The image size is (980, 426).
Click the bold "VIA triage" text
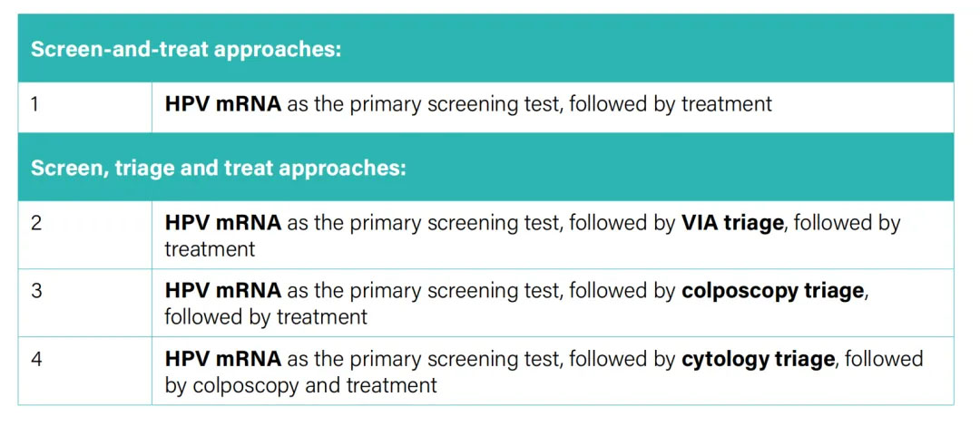click(x=732, y=224)
